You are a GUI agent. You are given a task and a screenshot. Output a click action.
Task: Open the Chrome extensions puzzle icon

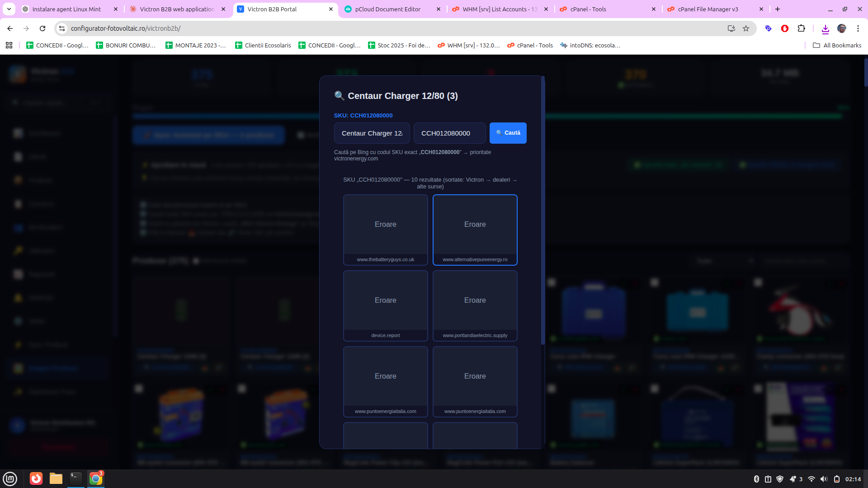pos(801,28)
